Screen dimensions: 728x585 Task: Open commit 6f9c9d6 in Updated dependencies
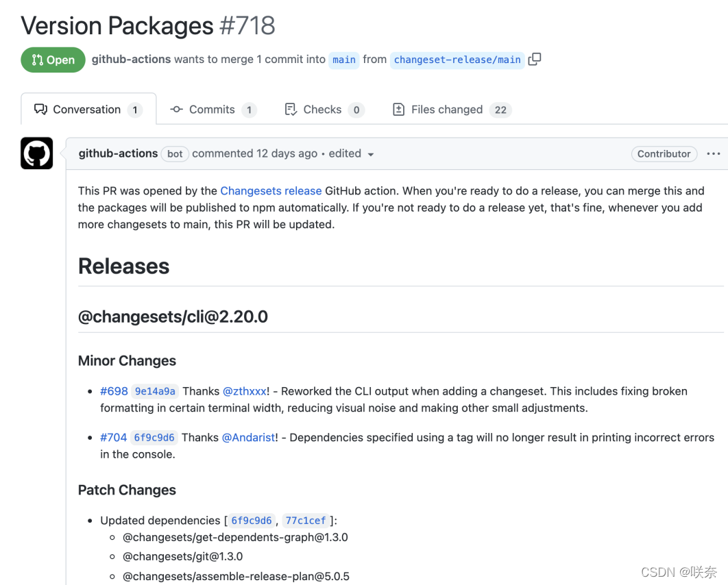251,521
